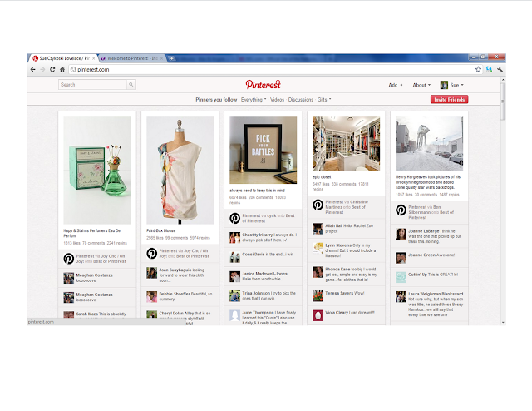The width and height of the screenshot is (532, 411).
Task: Expand the Gifts dropdown
Action: [324, 100]
